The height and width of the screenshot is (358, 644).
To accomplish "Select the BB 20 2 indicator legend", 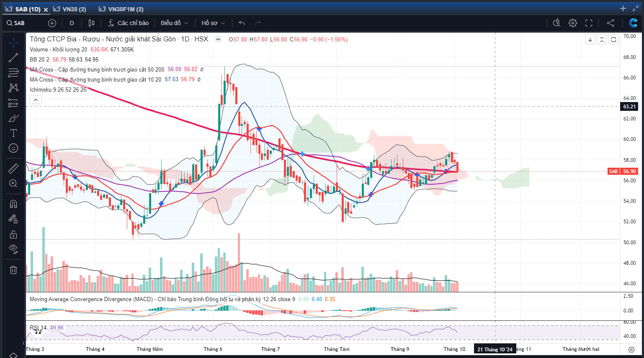I will tap(39, 59).
